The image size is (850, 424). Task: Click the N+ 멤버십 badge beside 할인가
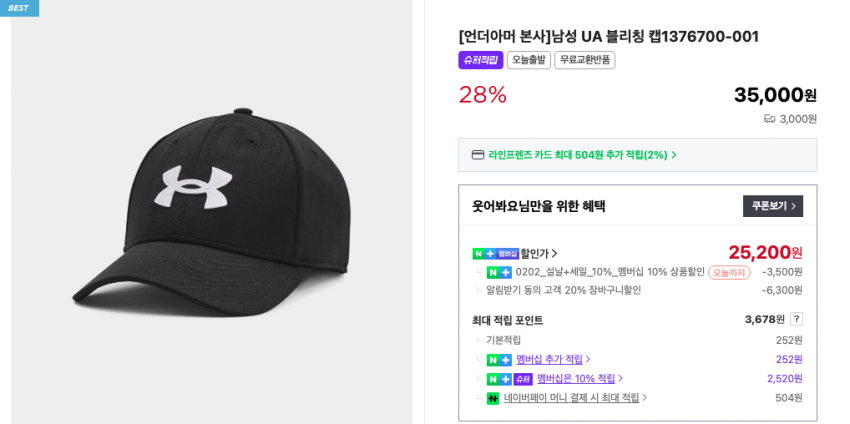point(496,254)
